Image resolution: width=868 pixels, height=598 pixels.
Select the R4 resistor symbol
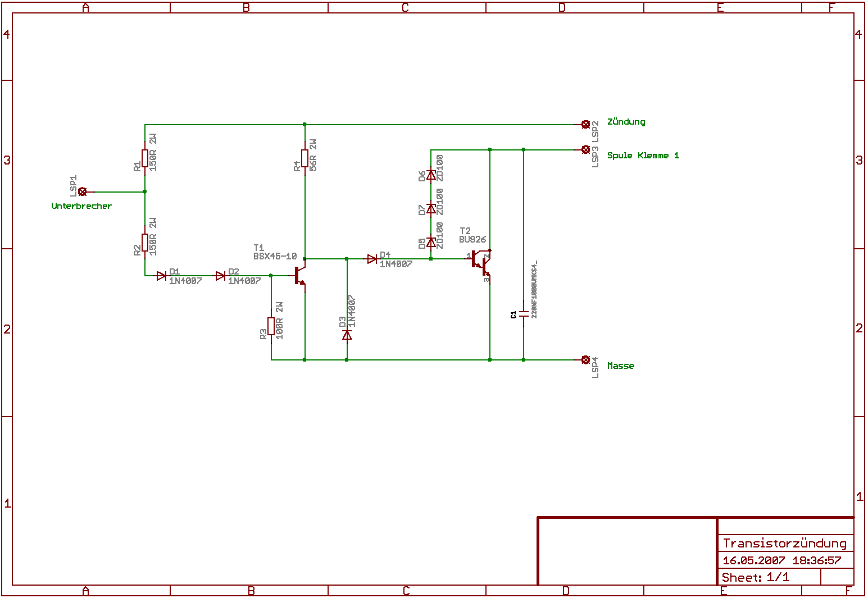click(305, 158)
